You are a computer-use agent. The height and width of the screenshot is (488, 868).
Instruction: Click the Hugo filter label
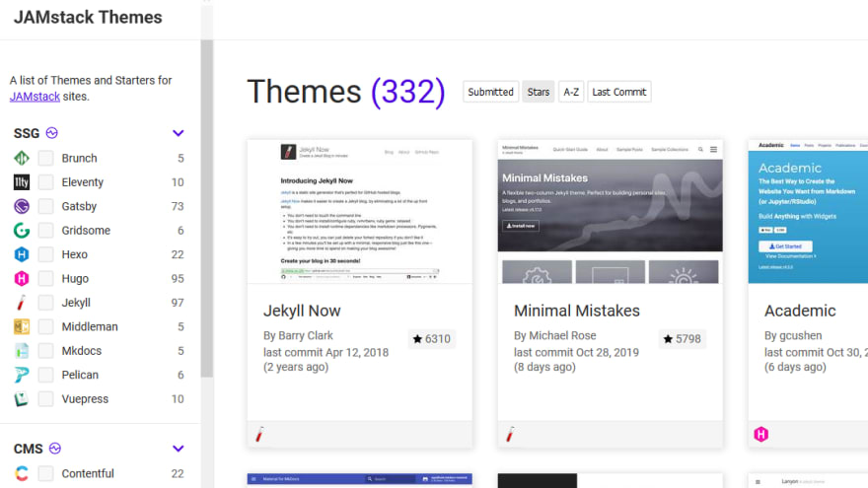pyautogui.click(x=75, y=278)
